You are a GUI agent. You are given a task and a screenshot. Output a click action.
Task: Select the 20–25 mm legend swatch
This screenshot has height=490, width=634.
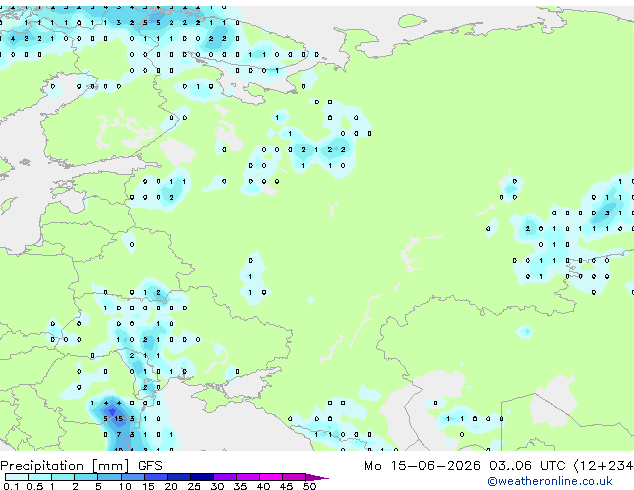coord(178,477)
